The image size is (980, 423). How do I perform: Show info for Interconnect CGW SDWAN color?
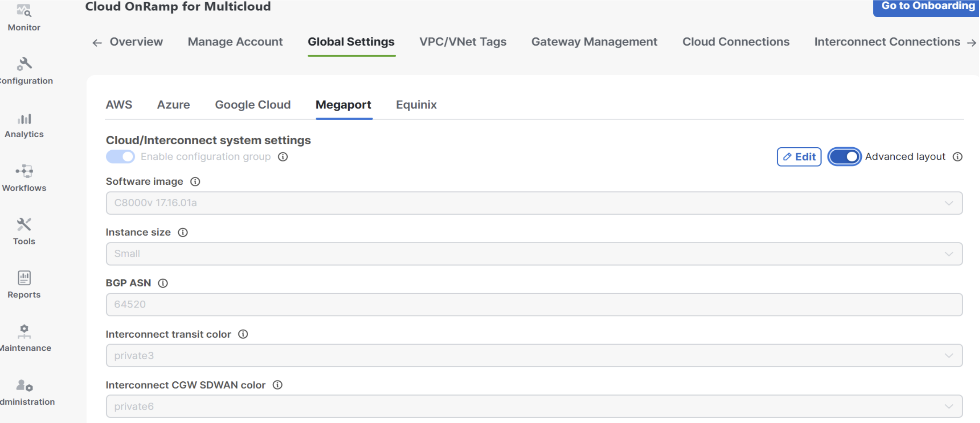(277, 385)
